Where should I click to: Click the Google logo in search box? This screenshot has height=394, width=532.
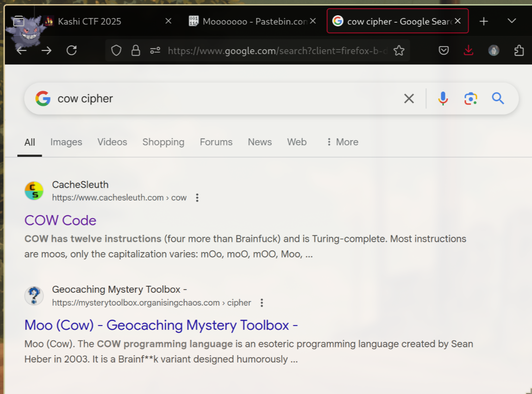(43, 98)
